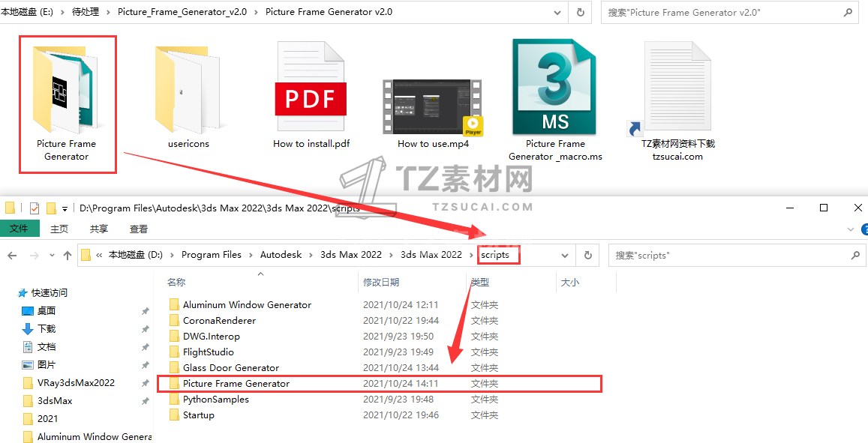Unpin 桌面 using its pin icon
Image resolution: width=868 pixels, height=443 pixels.
(x=145, y=311)
